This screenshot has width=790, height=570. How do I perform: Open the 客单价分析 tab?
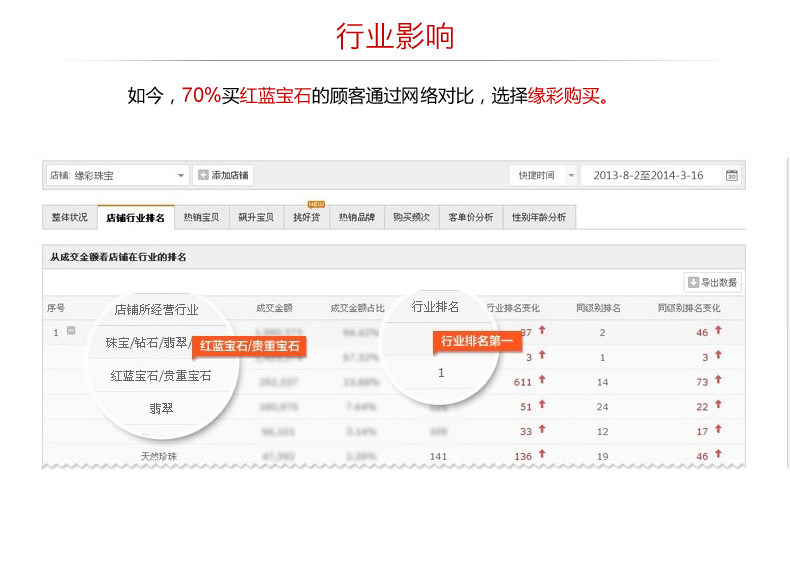471,217
